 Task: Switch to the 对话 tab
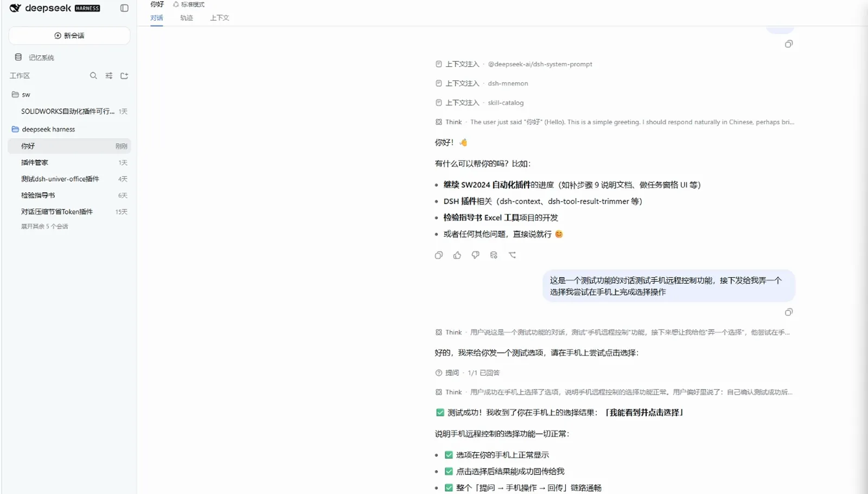coord(157,18)
